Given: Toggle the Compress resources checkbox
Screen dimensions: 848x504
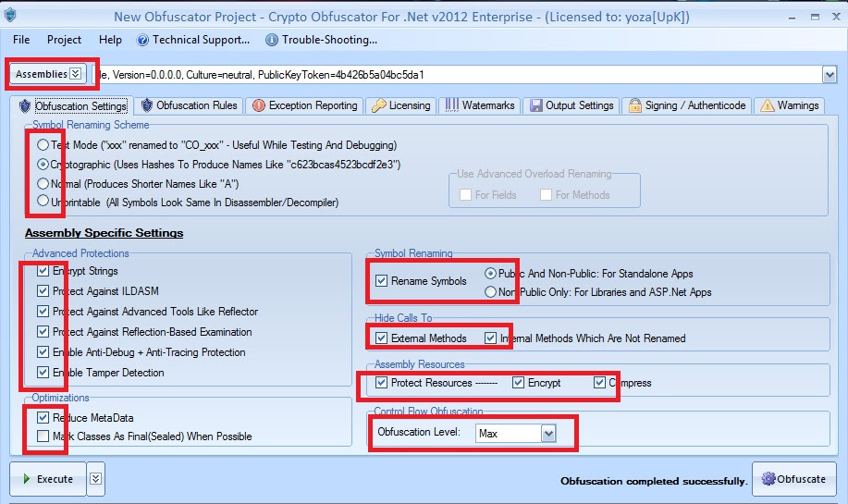Looking at the screenshot, I should pos(599,382).
